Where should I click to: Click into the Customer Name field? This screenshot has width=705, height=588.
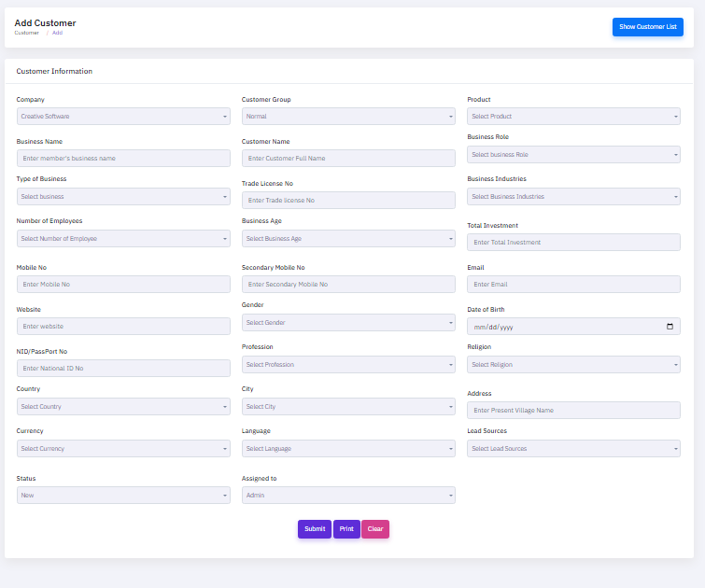348,159
